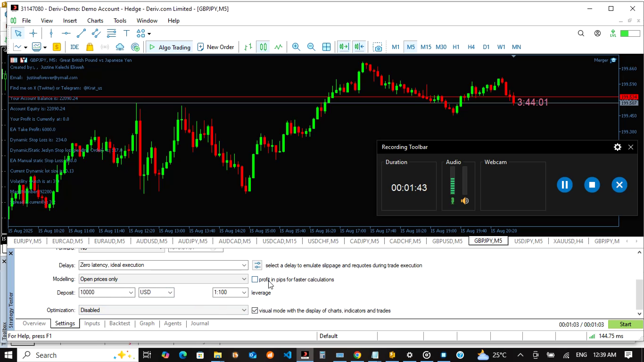The height and width of the screenshot is (362, 644).
Task: Zoom in on the chart
Action: 296,47
